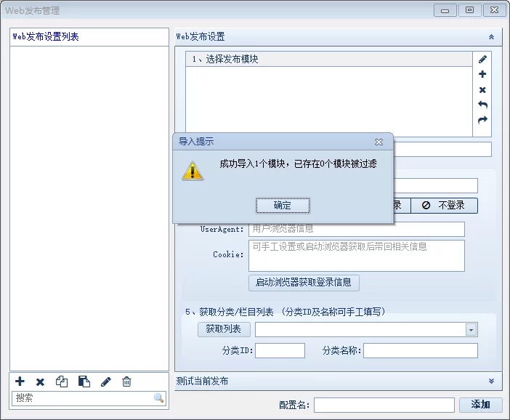
Task: Minimize the Web发布管理 window
Action: 445,10
